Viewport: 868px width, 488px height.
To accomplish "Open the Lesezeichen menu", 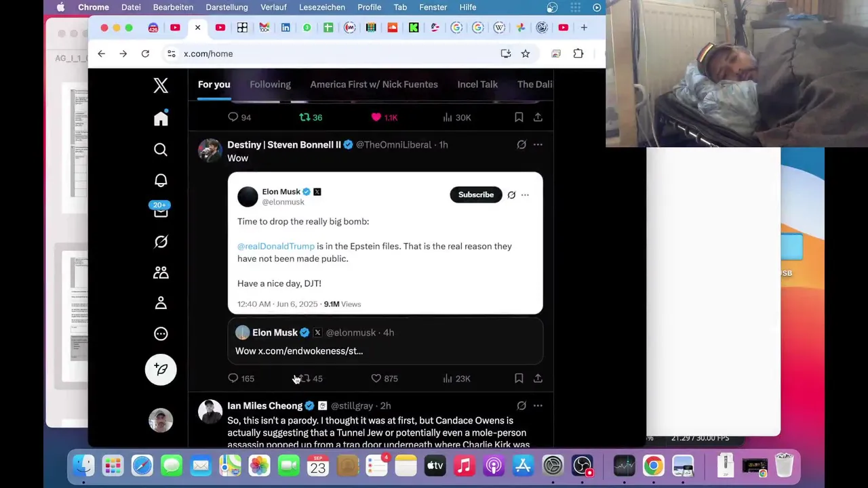I will click(x=322, y=7).
